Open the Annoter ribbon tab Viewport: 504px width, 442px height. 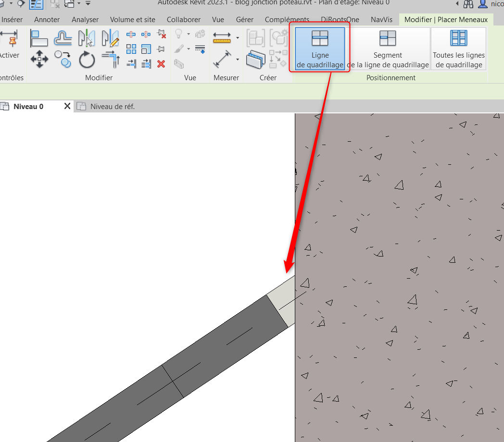point(47,20)
